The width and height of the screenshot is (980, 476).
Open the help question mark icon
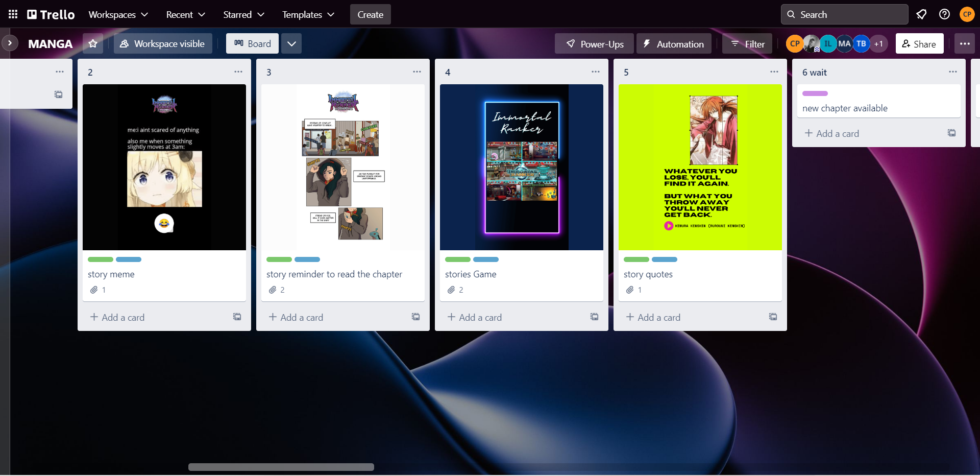[x=944, y=14]
